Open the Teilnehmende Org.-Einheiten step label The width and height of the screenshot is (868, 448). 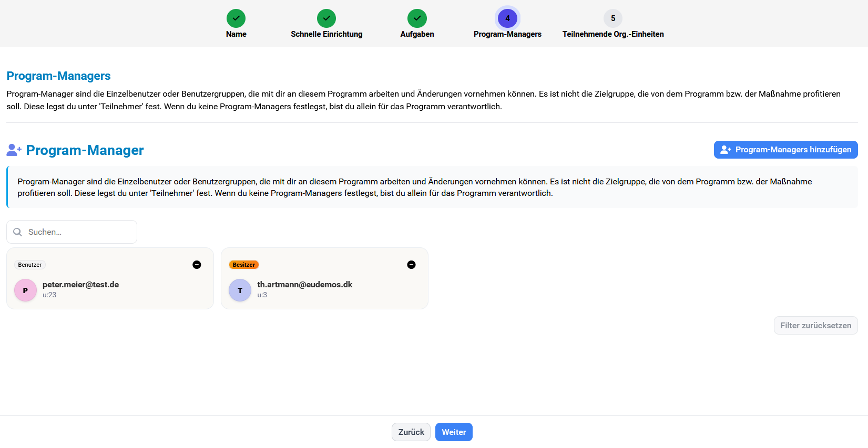coord(612,34)
